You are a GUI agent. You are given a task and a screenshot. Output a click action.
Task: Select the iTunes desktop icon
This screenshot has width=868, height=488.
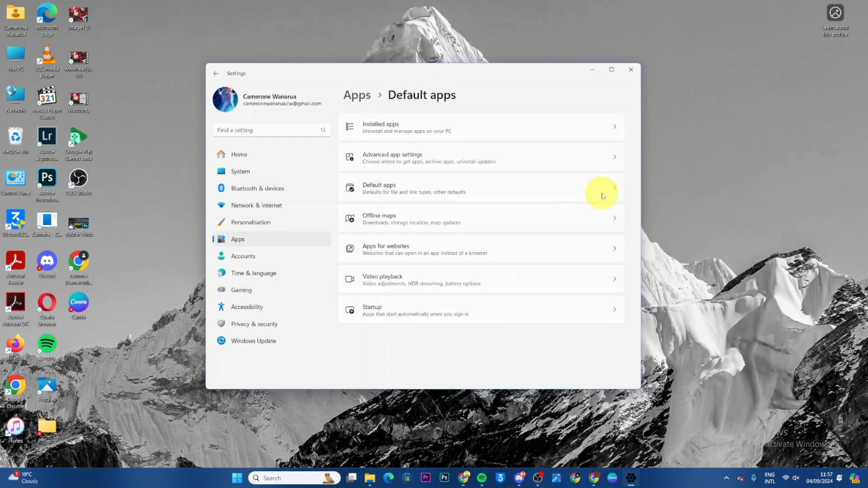pyautogui.click(x=15, y=431)
